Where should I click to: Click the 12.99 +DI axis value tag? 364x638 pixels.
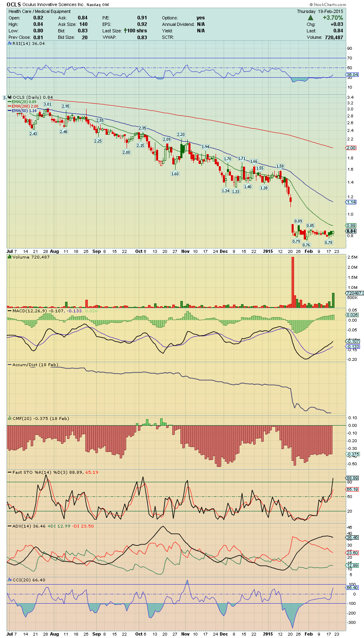(x=352, y=566)
